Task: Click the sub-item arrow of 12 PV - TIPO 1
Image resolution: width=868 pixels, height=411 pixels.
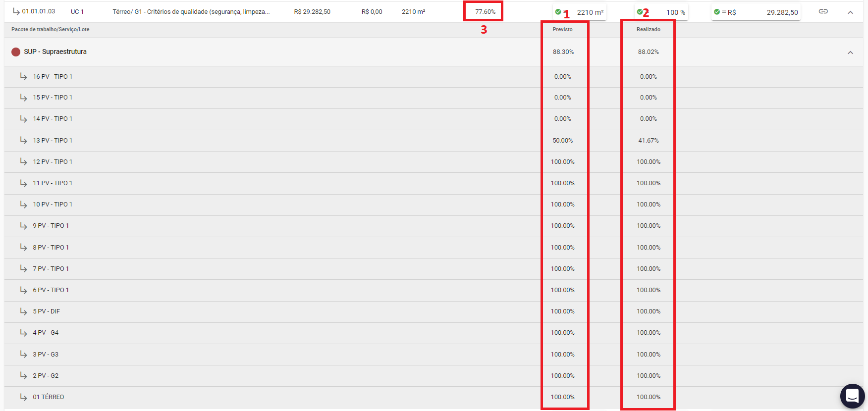Action: 23,161
